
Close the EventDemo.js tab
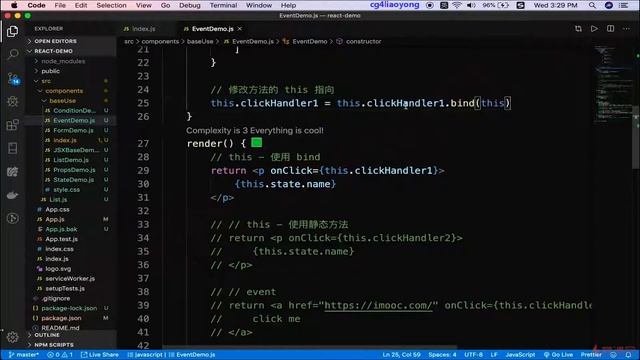tap(240, 29)
